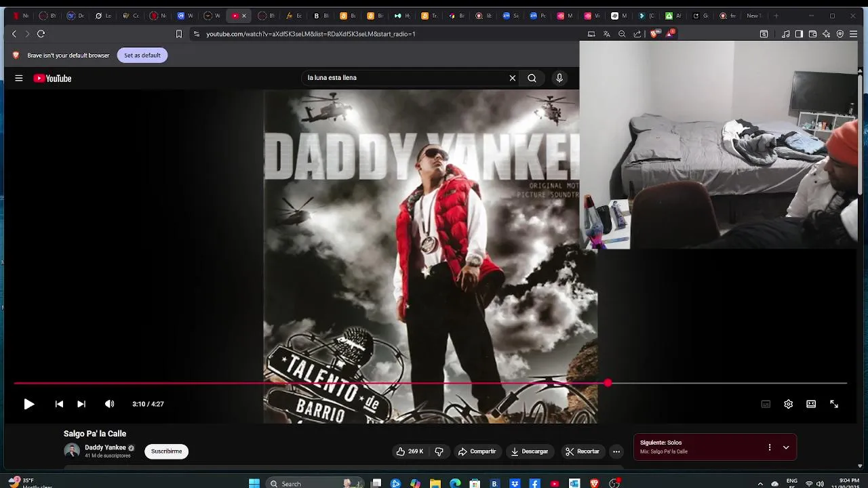This screenshot has height=488, width=868.
Task: Select the youtube.com address bar URL
Action: point(311,34)
